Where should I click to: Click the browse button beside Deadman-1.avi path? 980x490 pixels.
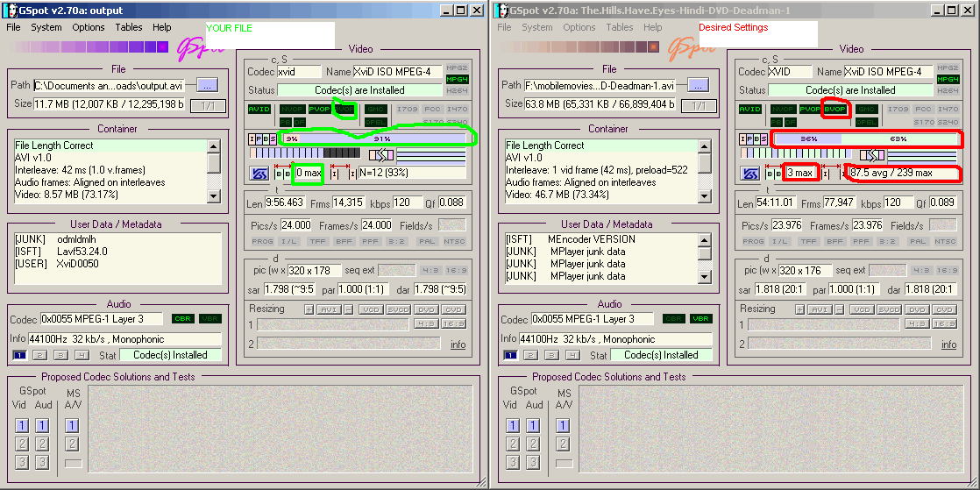coord(698,85)
